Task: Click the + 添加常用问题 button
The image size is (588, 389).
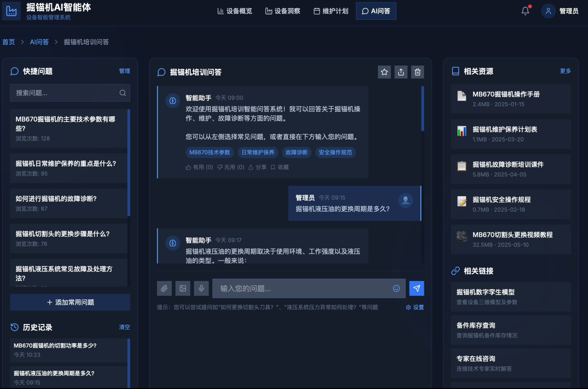Action: pyautogui.click(x=70, y=302)
